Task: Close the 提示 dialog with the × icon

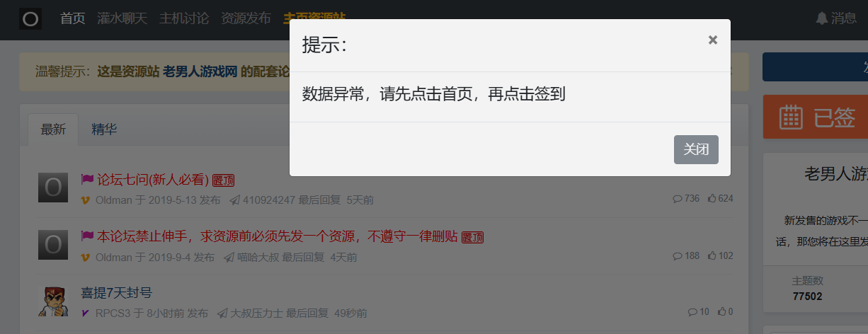Action: point(713,40)
